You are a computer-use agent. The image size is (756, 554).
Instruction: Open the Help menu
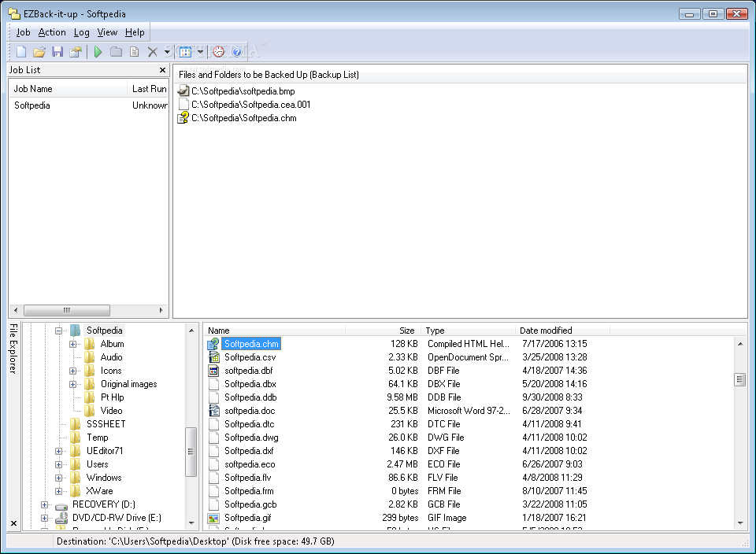(x=135, y=32)
